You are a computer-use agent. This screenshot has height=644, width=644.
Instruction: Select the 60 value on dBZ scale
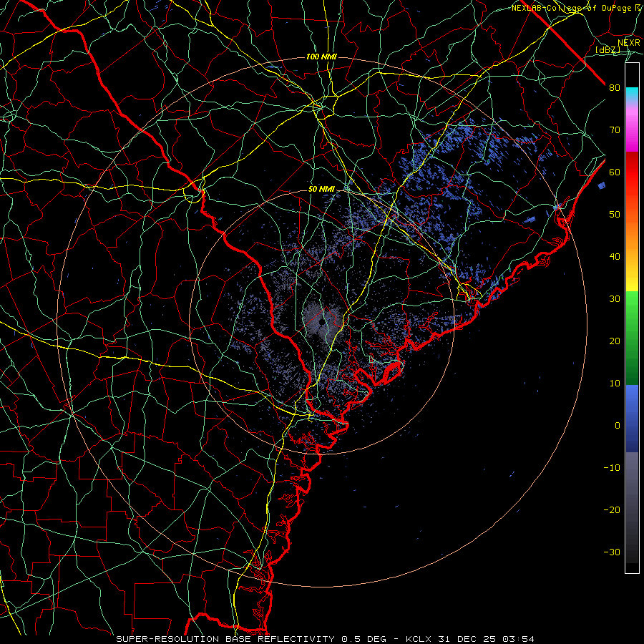615,172
